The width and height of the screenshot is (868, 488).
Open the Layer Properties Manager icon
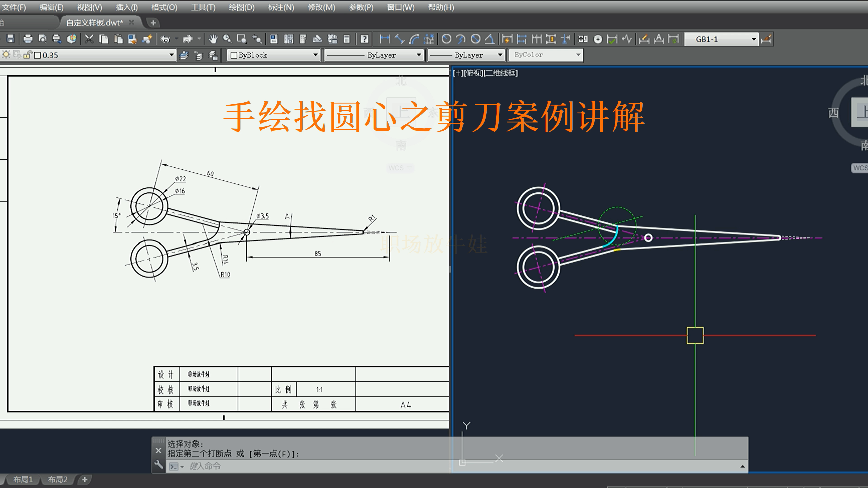pyautogui.click(x=184, y=55)
